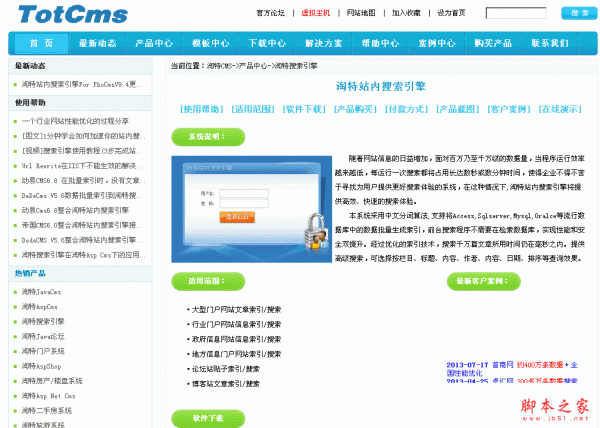Click the padlock user icon in image

316,232
